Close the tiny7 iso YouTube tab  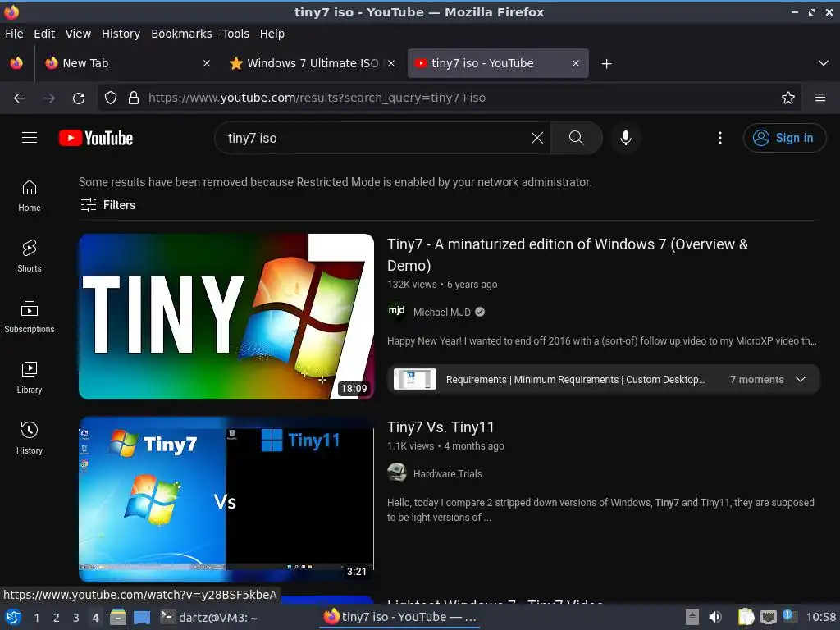[575, 63]
